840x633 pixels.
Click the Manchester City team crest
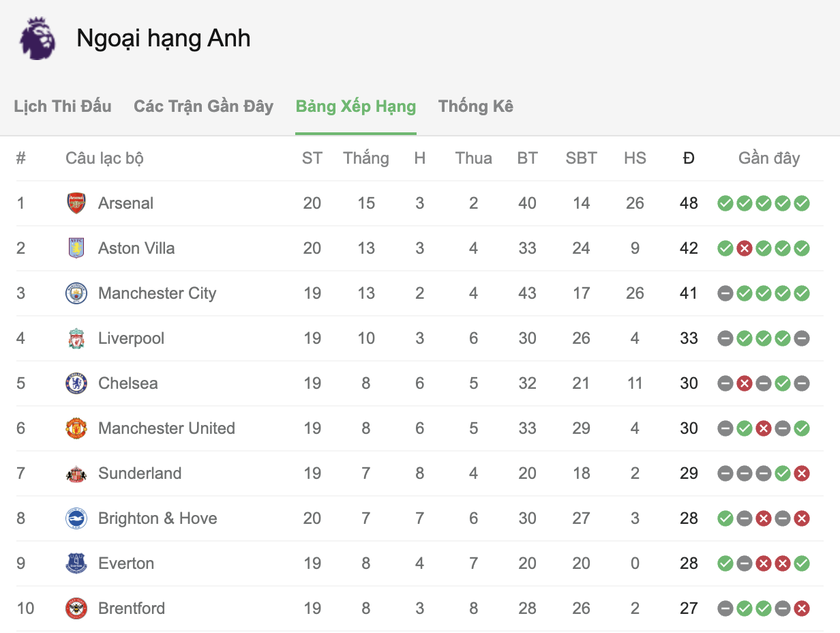(x=76, y=293)
